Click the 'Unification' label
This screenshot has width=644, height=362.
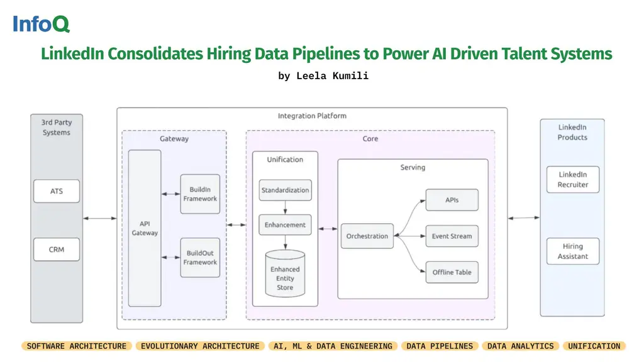click(x=285, y=160)
